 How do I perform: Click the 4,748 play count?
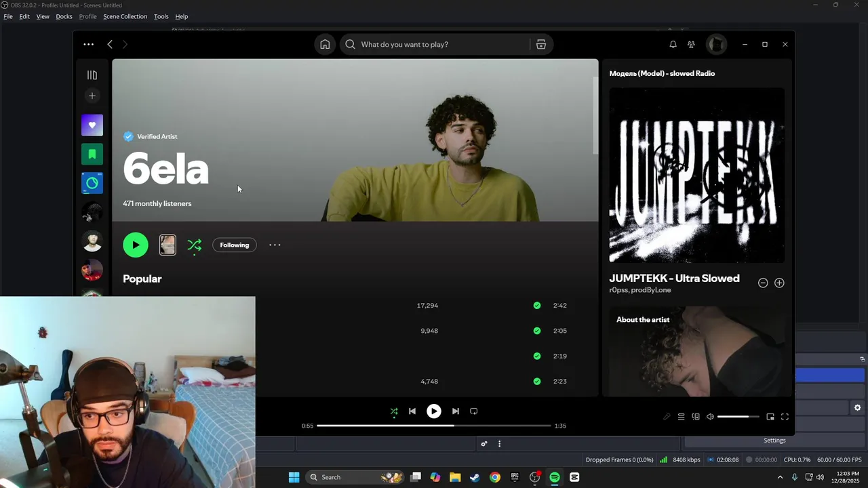click(x=429, y=382)
